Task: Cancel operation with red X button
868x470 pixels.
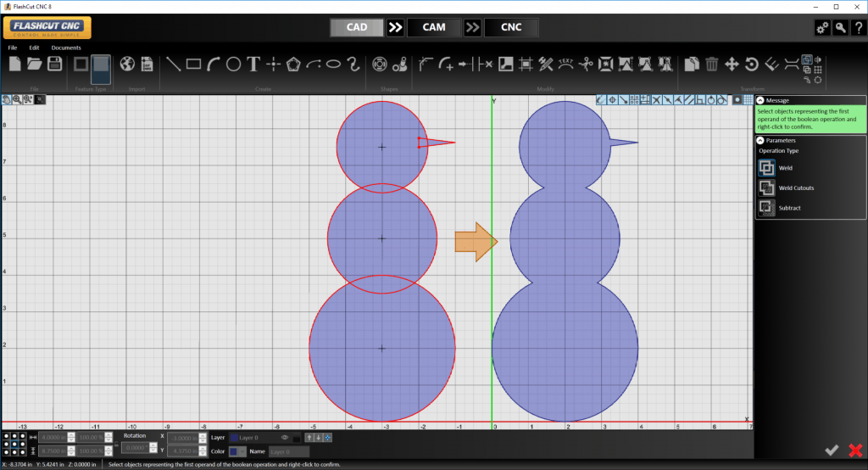Action: point(854,450)
